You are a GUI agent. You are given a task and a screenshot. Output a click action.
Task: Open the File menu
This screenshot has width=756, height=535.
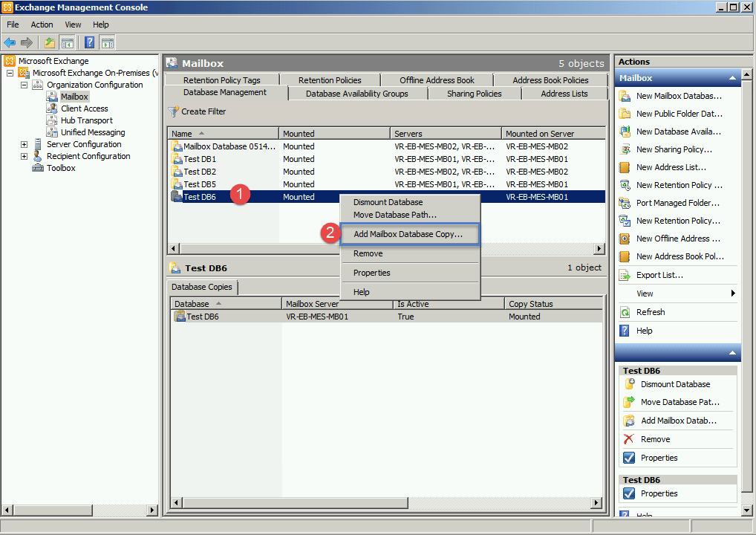13,25
